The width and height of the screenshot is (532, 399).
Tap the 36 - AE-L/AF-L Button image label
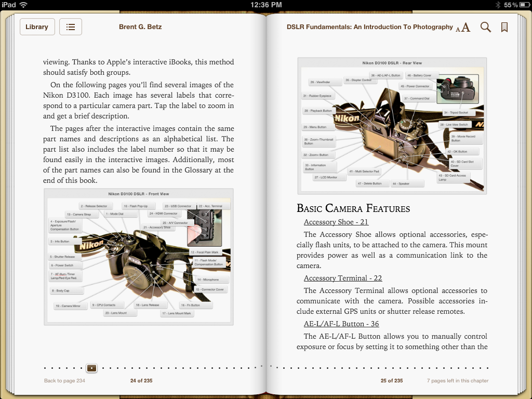386,75
